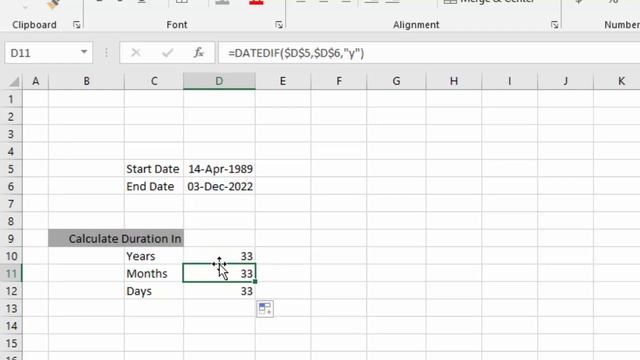Click the Cancel formula X icon
Viewport: 640px width, 360px height.
[x=136, y=53]
